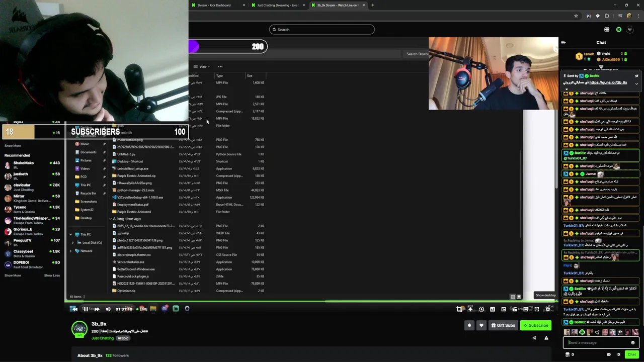This screenshot has height=362, width=644.
Task: Open the emote picker in message box
Action: [x=633, y=343]
